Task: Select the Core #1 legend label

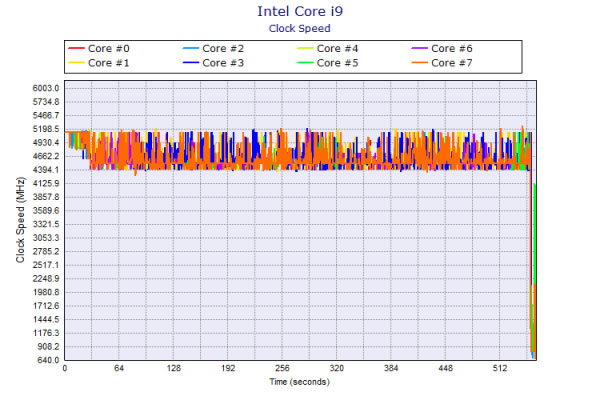Action: (x=109, y=63)
